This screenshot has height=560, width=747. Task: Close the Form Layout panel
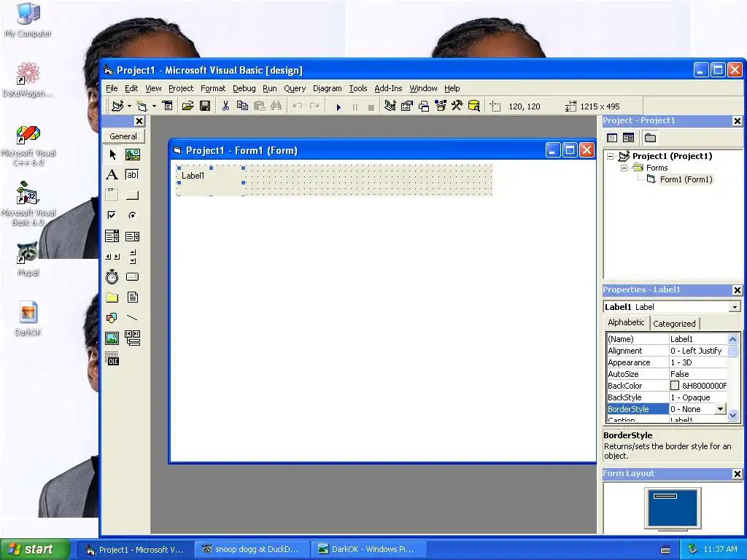click(x=737, y=474)
